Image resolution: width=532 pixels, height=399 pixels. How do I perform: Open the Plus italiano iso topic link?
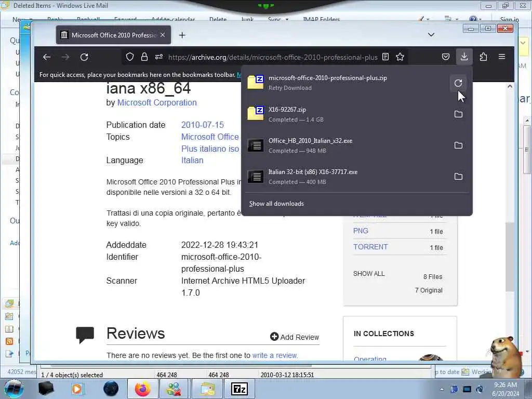[x=210, y=149]
